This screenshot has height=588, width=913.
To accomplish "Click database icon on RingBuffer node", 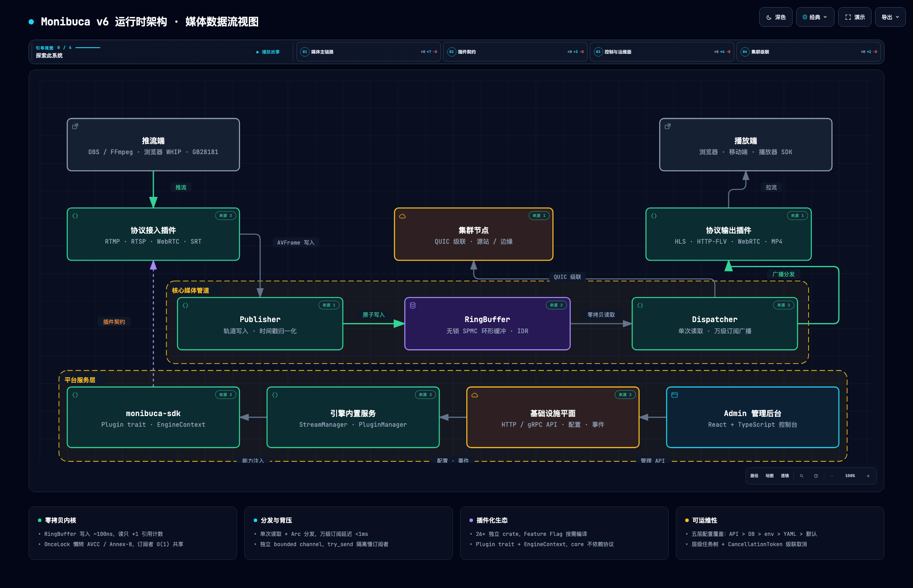I will coord(413,306).
